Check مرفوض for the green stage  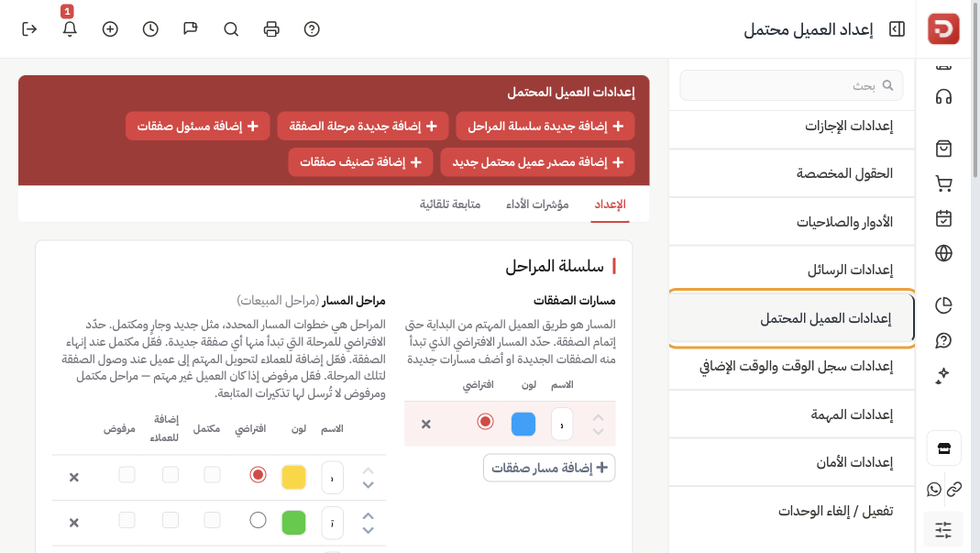(x=127, y=521)
